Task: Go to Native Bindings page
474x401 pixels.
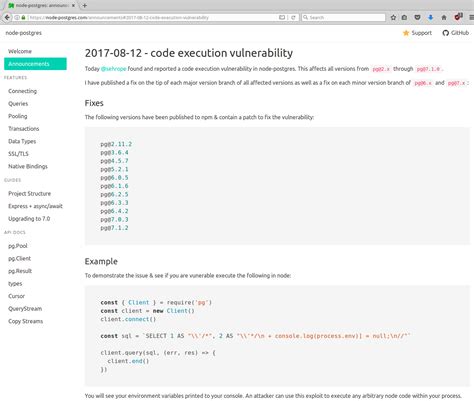Action: click(28, 166)
